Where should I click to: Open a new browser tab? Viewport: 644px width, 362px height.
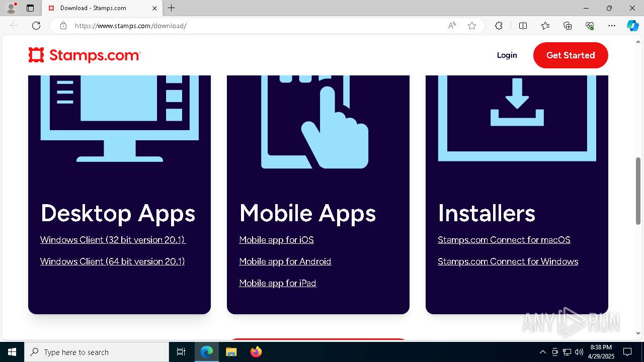[172, 8]
